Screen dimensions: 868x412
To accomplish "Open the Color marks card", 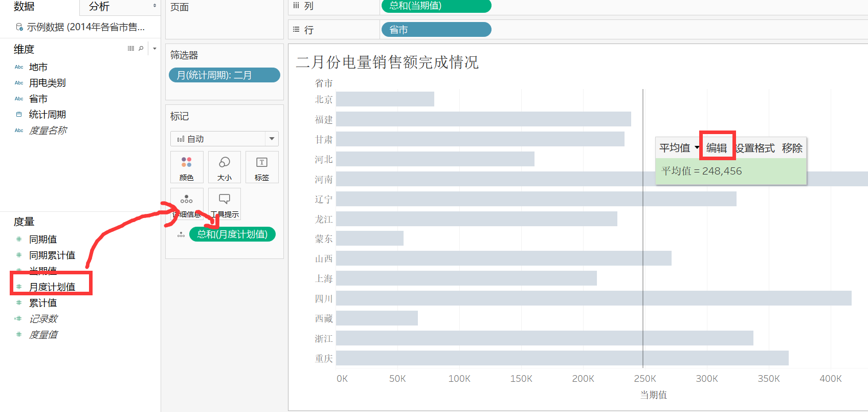I will (x=187, y=167).
